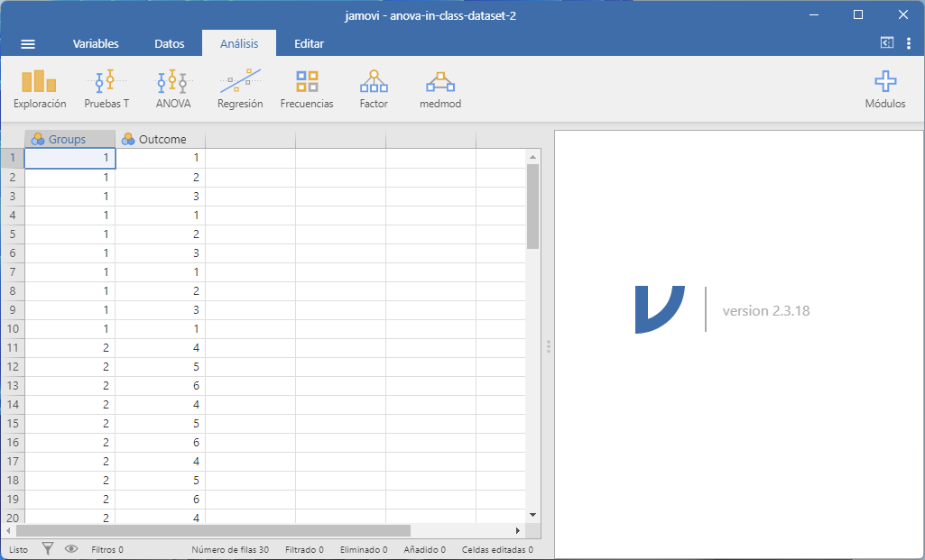Collapse the results panel with arrow icon

(886, 43)
